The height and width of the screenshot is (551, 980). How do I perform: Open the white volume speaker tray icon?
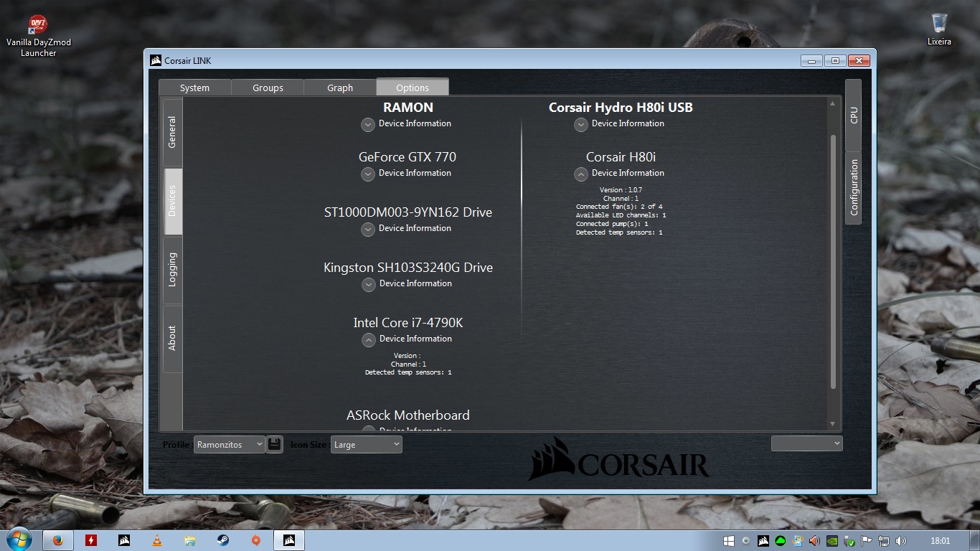(x=901, y=541)
